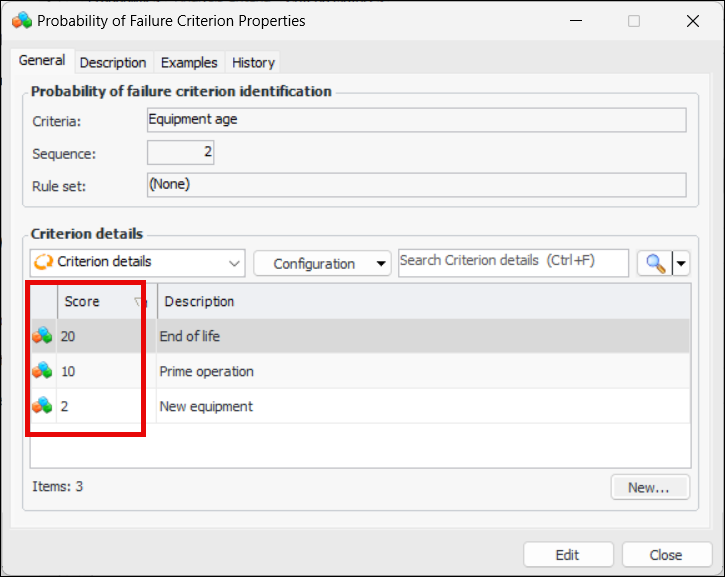Click the Edit button

click(567, 555)
